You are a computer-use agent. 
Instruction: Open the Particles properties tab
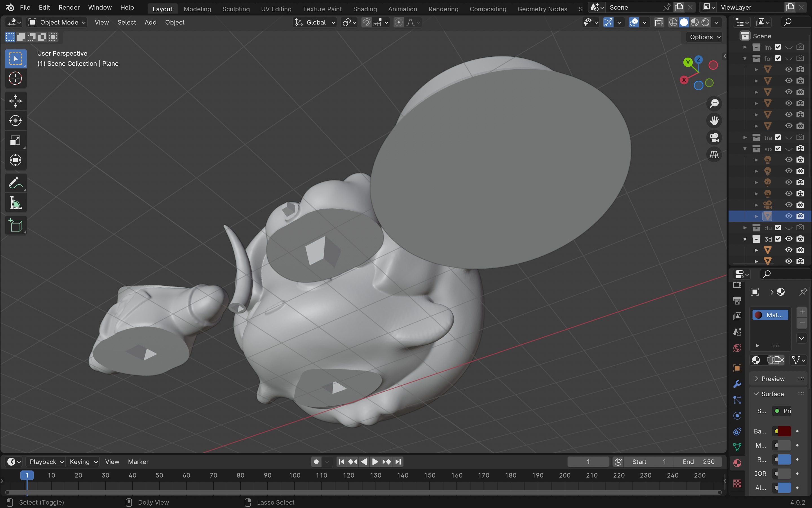[x=737, y=400]
